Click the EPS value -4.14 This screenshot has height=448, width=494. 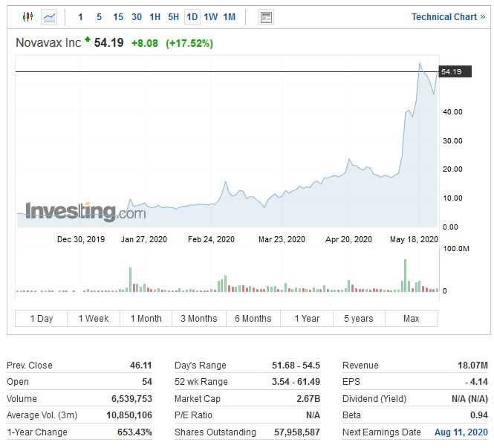click(x=476, y=382)
